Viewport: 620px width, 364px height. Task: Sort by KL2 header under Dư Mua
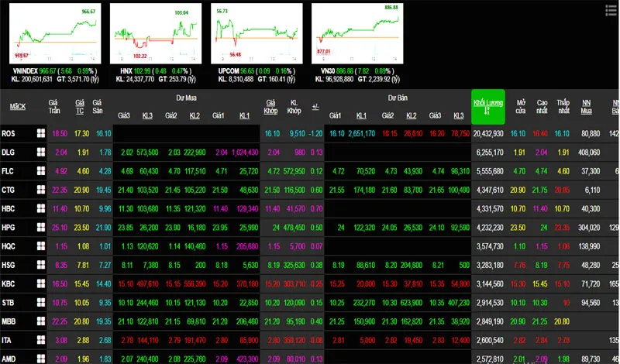click(x=195, y=116)
